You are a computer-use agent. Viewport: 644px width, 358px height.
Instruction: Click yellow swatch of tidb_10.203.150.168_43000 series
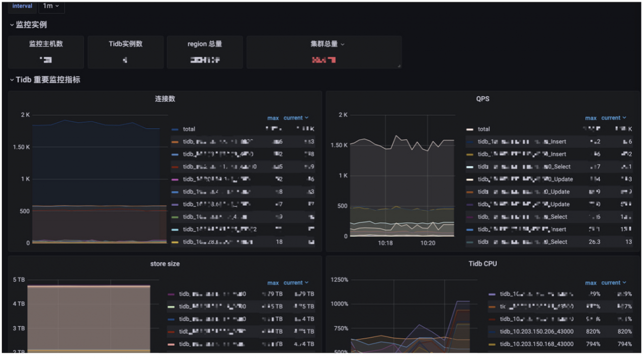click(492, 344)
